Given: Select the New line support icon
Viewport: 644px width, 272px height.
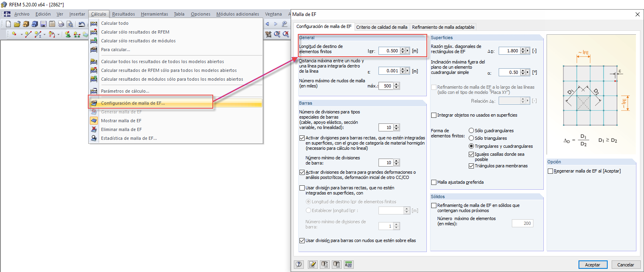Looking at the screenshot, I should 77,34.
